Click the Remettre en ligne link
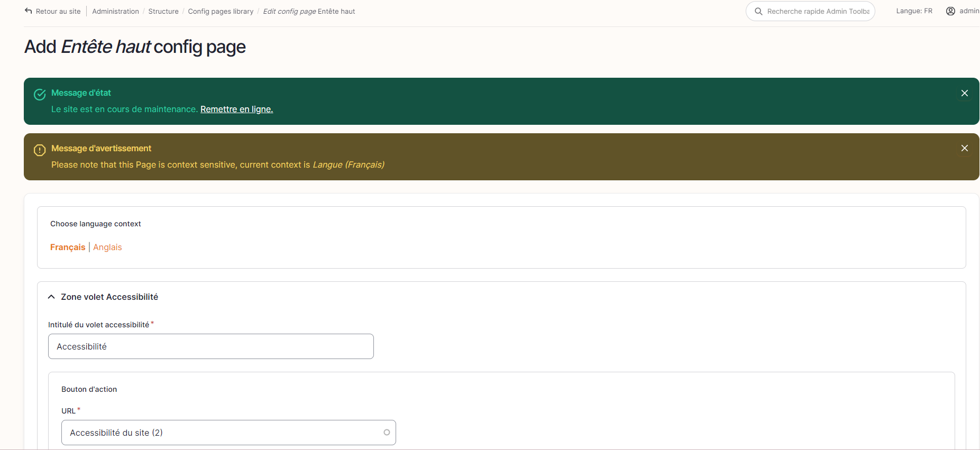Viewport: 980px width, 450px height. click(236, 109)
